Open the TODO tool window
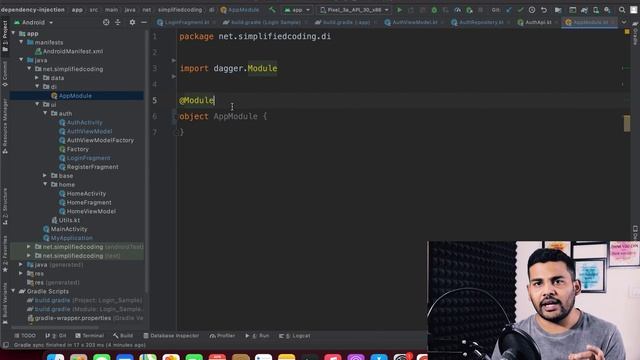The image size is (640, 360). pos(25,336)
